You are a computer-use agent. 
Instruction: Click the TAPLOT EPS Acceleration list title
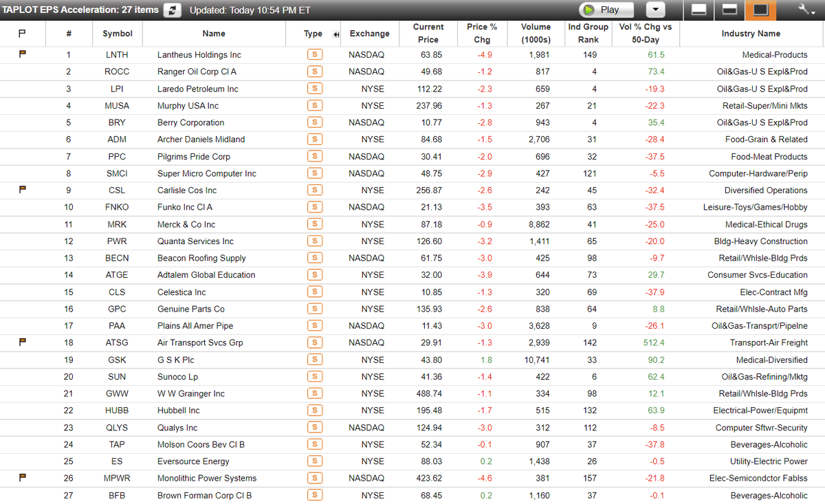pos(80,10)
